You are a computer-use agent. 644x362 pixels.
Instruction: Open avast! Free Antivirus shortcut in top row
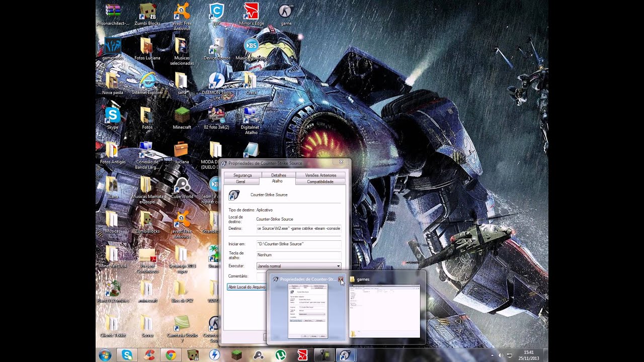coord(182,17)
